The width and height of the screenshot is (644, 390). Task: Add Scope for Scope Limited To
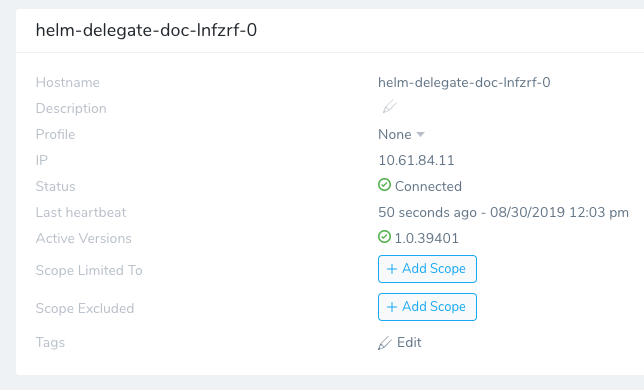[x=427, y=269]
